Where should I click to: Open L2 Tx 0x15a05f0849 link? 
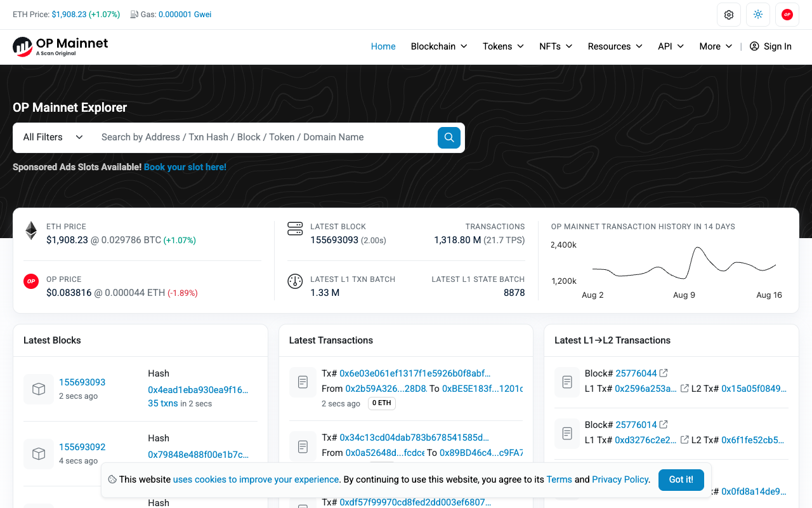click(x=754, y=389)
